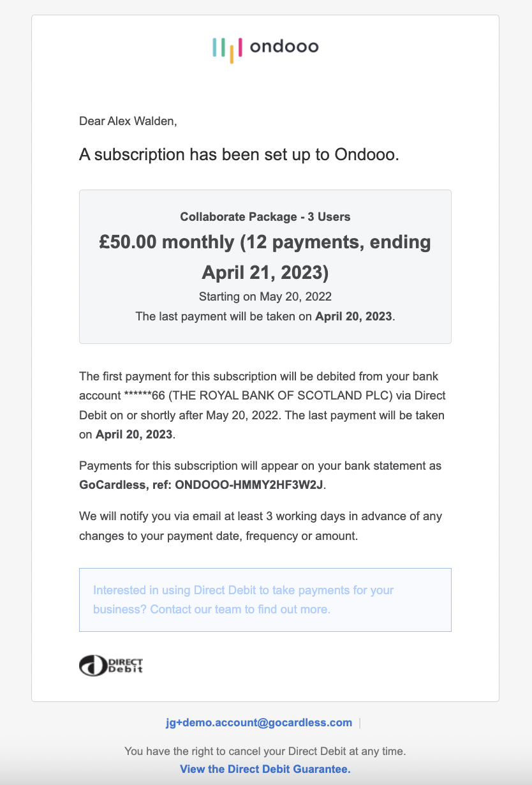Screen dimensions: 532x785
Task: Click the separator bar after the email address
Action: (x=360, y=723)
